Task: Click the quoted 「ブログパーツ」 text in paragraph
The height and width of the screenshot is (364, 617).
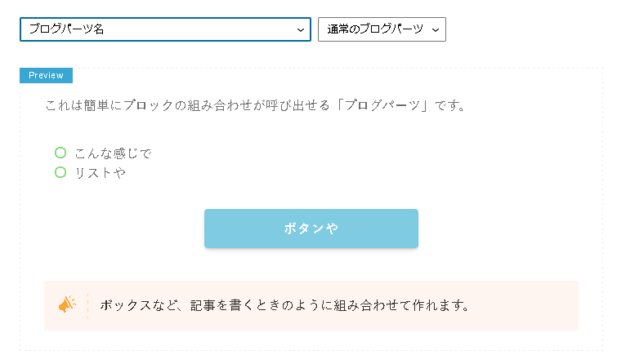Action: (383, 105)
